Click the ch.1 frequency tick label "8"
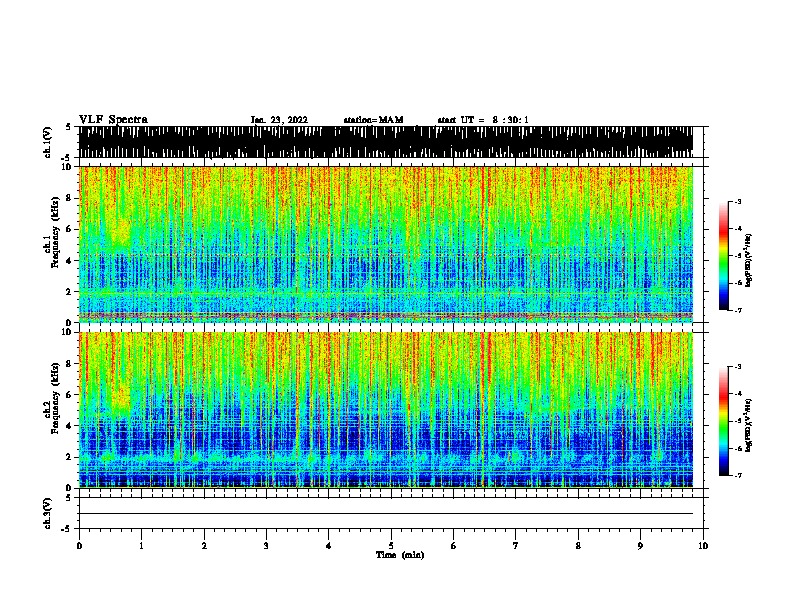This screenshot has width=792, height=612. [x=69, y=198]
